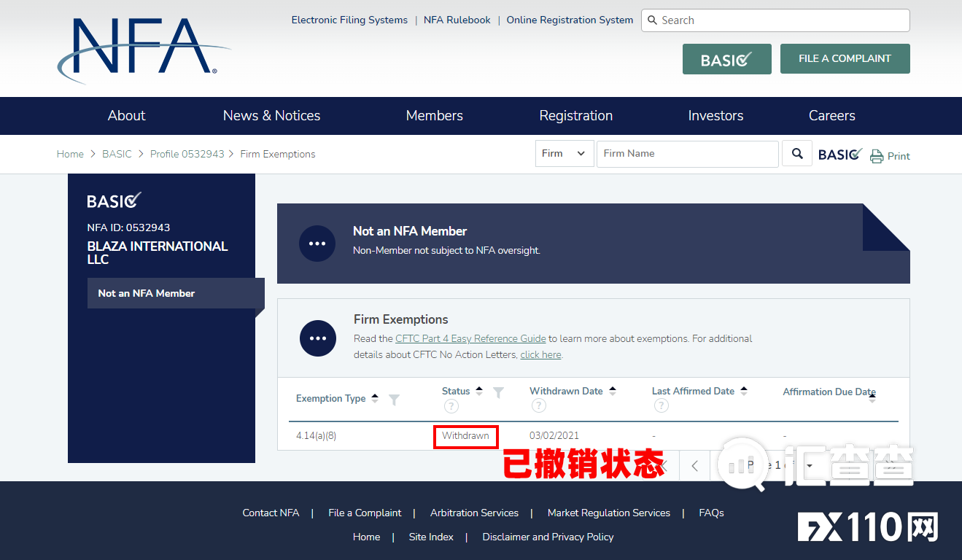Screen dimensions: 962x560
Task: Open the About menu
Action: click(127, 116)
